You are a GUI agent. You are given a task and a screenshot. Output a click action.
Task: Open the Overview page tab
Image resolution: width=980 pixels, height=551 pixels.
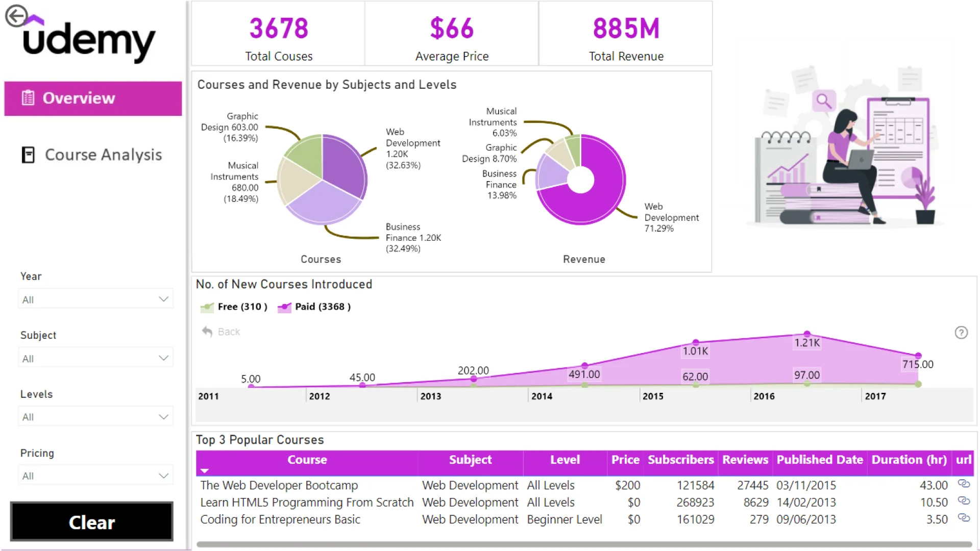tap(93, 98)
